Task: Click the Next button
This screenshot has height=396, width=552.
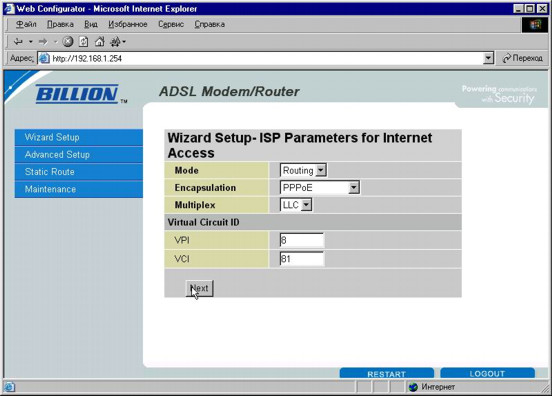Action: (200, 288)
